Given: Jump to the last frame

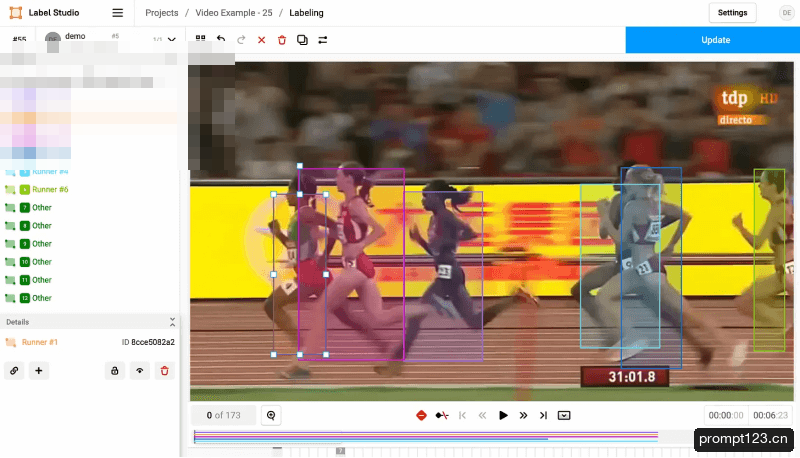Looking at the screenshot, I should pyautogui.click(x=543, y=415).
